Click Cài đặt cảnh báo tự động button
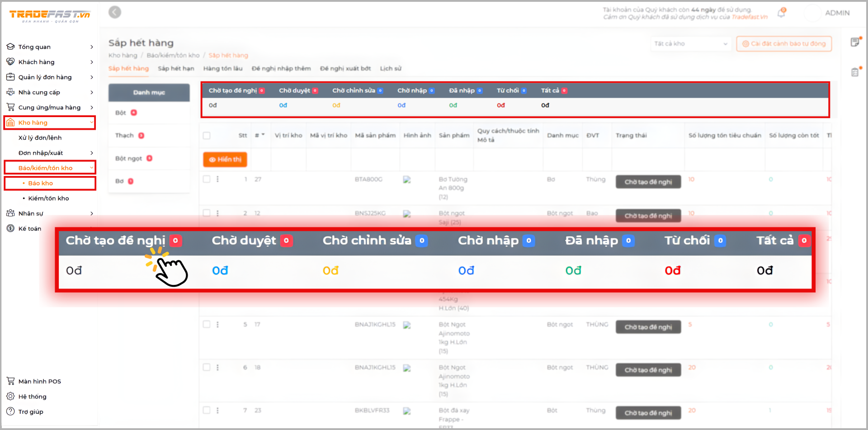 [783, 44]
